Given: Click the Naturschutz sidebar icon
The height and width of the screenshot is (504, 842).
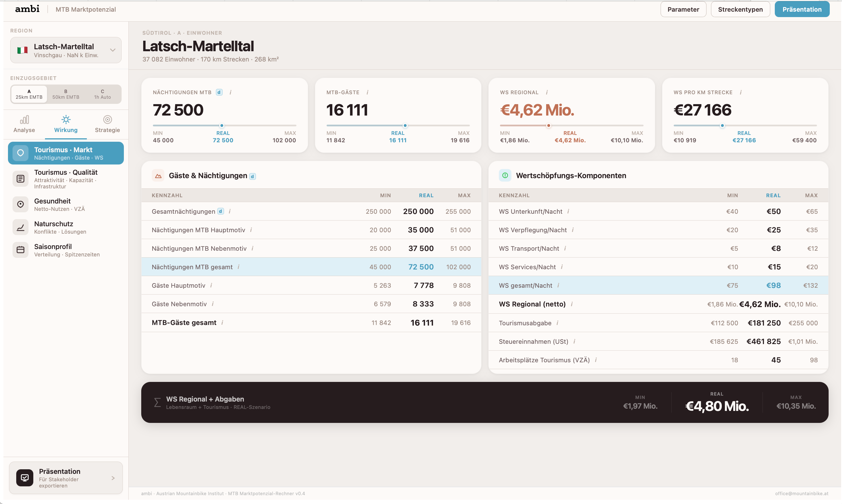Looking at the screenshot, I should click(21, 227).
